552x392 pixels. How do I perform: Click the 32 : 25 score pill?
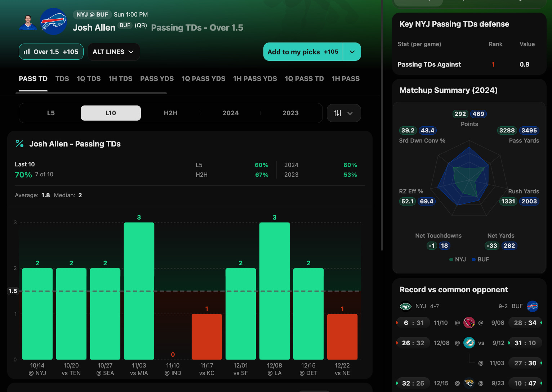413,383
